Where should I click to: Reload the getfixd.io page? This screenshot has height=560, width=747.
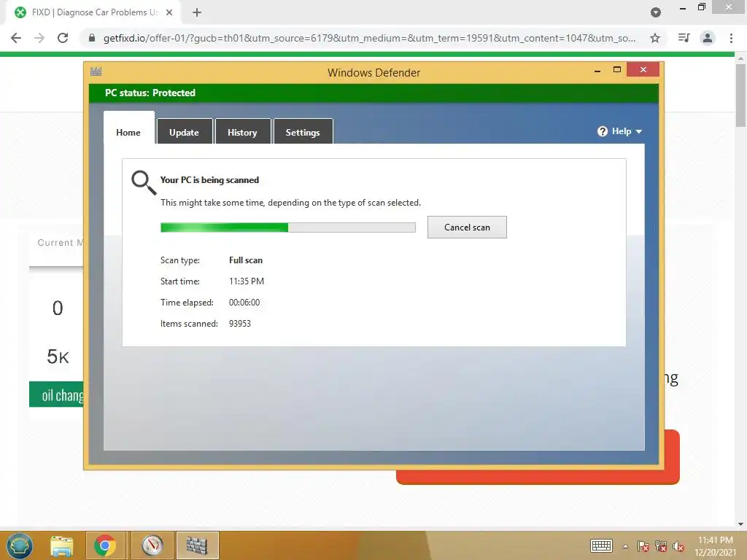[63, 38]
